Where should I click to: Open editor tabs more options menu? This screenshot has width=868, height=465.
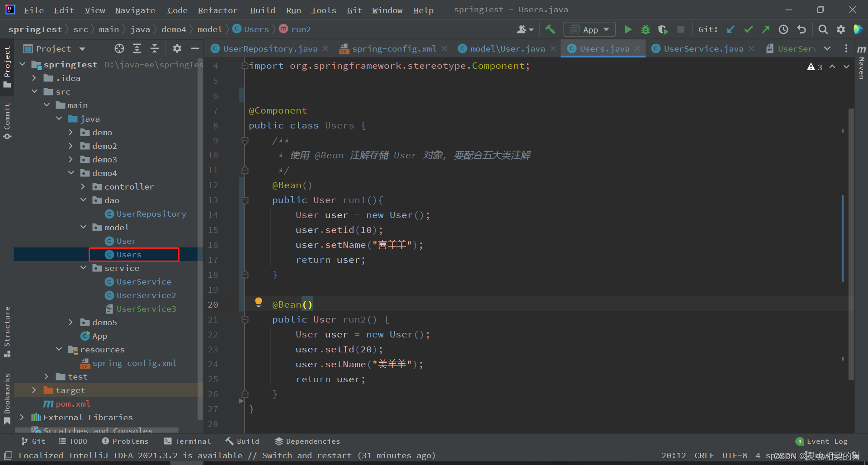846,48
